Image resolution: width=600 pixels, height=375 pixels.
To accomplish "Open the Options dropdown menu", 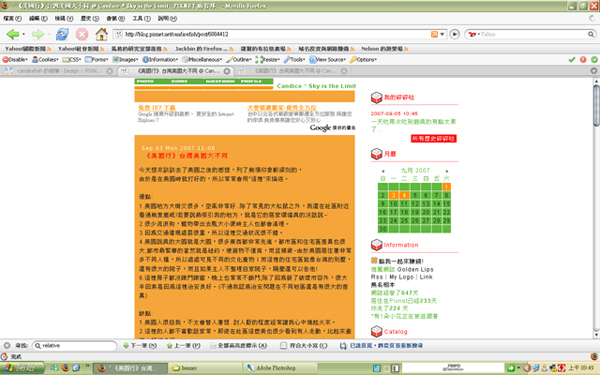I will point(363,59).
